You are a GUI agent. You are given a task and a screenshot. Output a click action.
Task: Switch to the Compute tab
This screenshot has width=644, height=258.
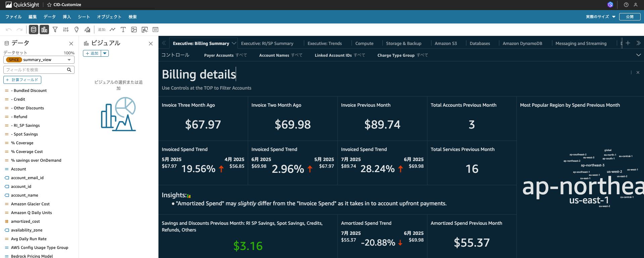click(364, 43)
